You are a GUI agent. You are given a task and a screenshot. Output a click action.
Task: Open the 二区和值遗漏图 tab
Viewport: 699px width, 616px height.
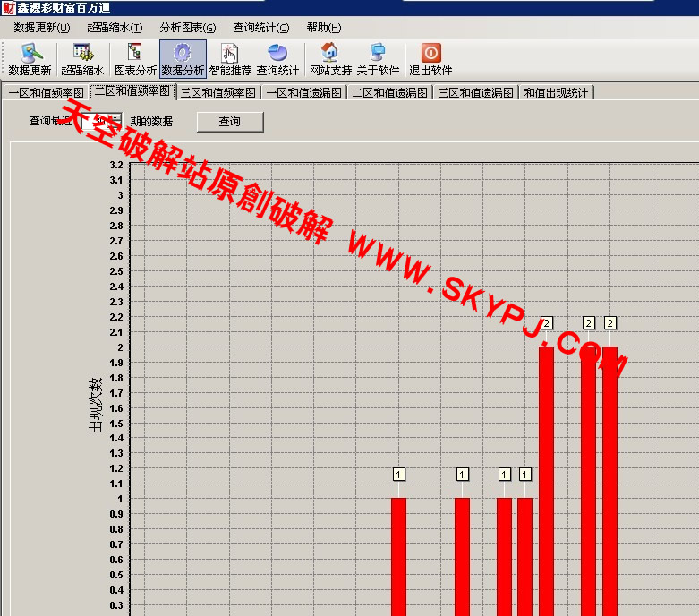tap(390, 92)
